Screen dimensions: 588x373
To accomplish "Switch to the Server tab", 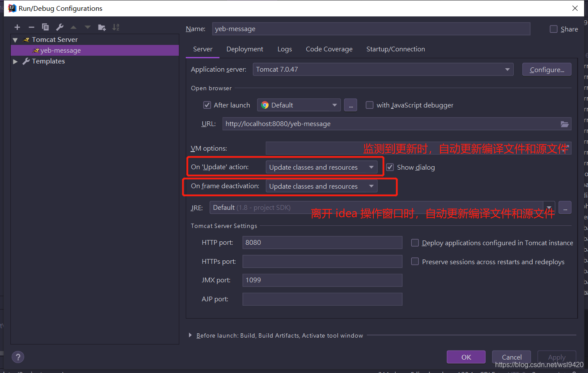I will 203,49.
